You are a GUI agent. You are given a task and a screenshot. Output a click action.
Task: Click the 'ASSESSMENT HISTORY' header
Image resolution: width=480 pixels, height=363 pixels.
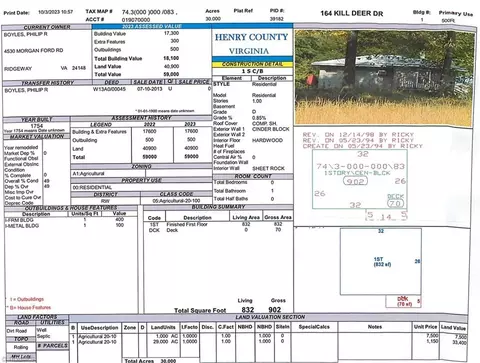[141, 118]
